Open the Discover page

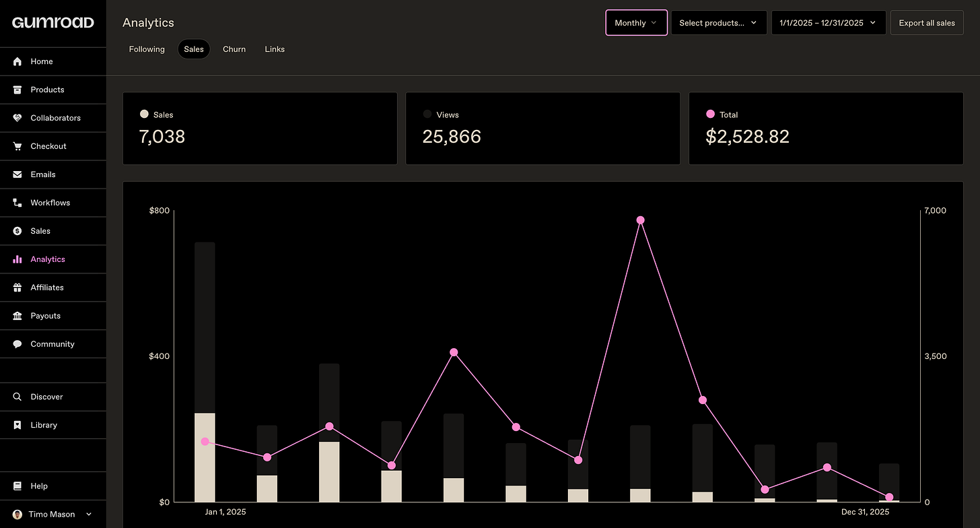tap(53, 397)
